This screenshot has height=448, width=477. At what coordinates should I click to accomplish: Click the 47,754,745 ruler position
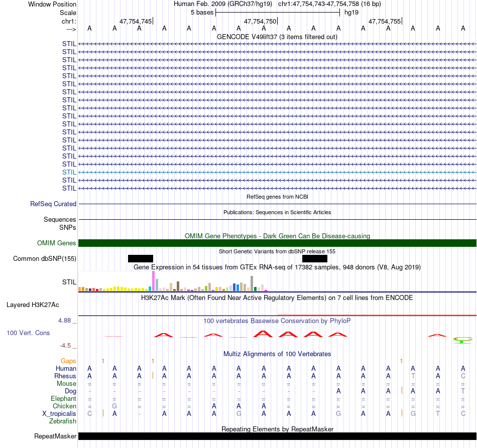[x=136, y=21]
